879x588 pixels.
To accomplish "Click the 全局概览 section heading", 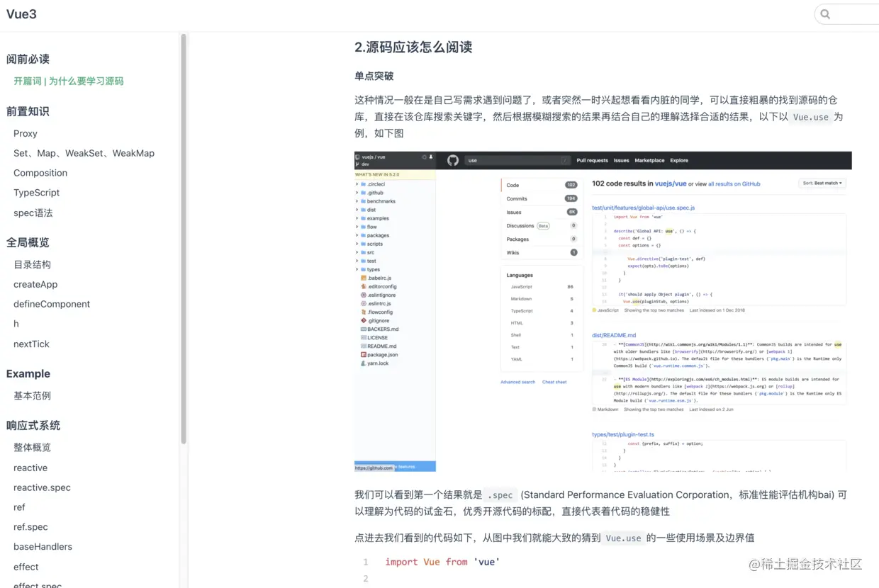I will pyautogui.click(x=28, y=242).
